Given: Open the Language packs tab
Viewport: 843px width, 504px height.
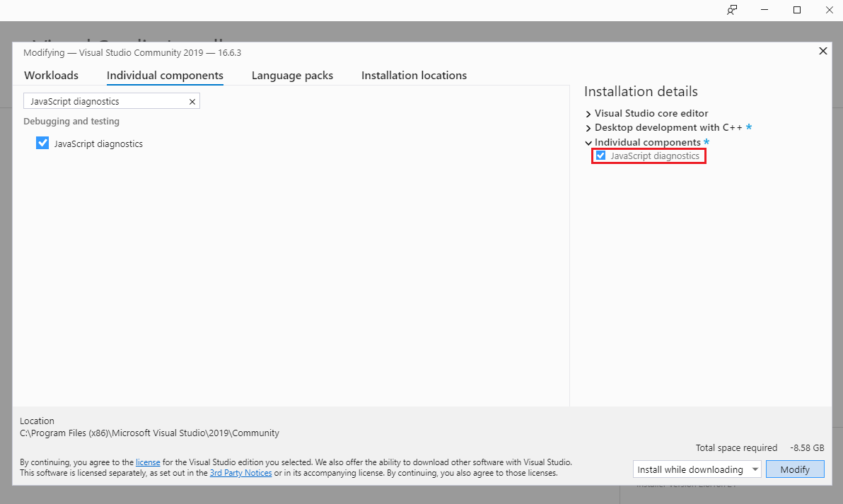Looking at the screenshot, I should click(292, 75).
